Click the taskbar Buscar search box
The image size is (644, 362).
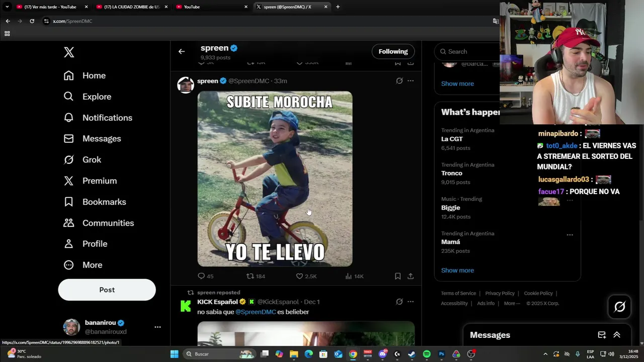219,354
